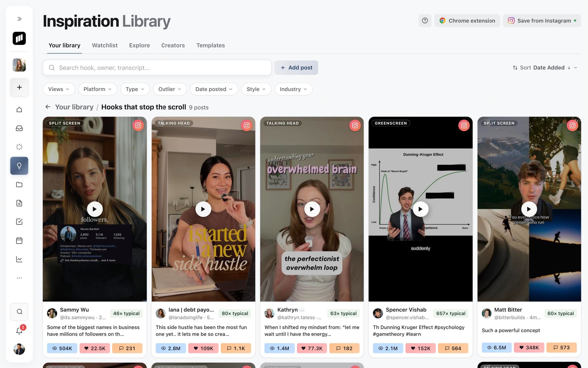Play the Spencer Vishab Dunning-Kruger video
The width and height of the screenshot is (588, 368).
[x=421, y=209]
